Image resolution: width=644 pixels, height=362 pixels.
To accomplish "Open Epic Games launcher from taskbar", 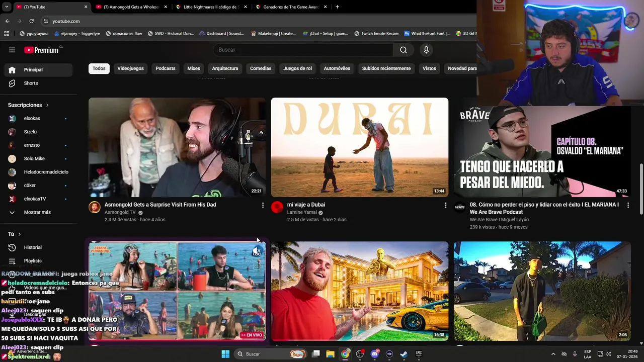I will 419,354.
